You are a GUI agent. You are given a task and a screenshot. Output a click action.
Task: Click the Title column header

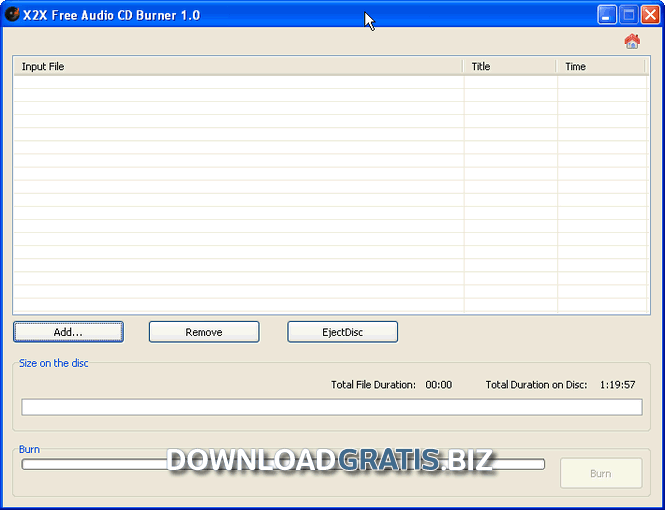pyautogui.click(x=510, y=67)
